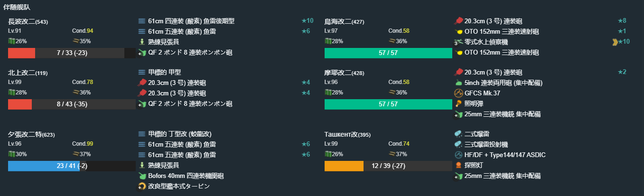
Task: Click the skilled lookout icon under 長波改二
Action: (x=142, y=42)
